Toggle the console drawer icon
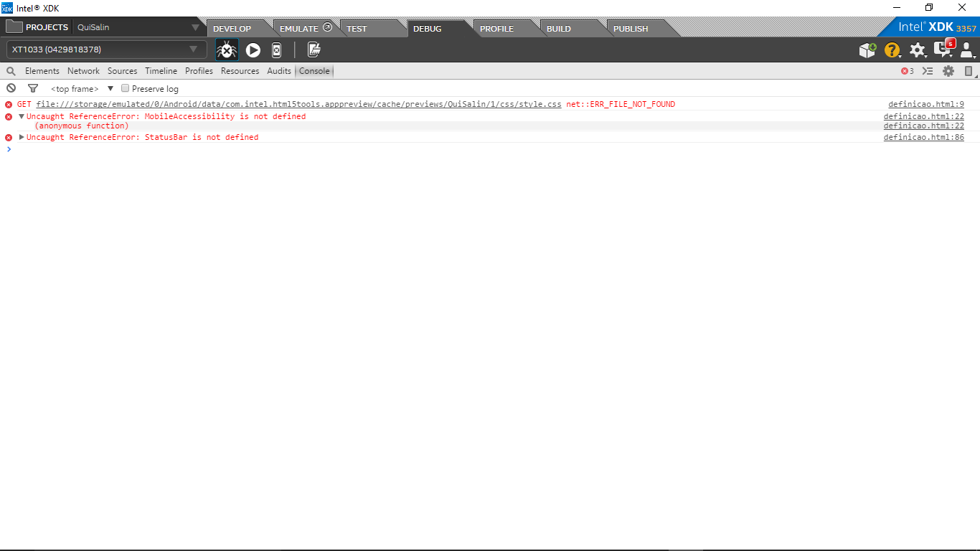 (928, 71)
